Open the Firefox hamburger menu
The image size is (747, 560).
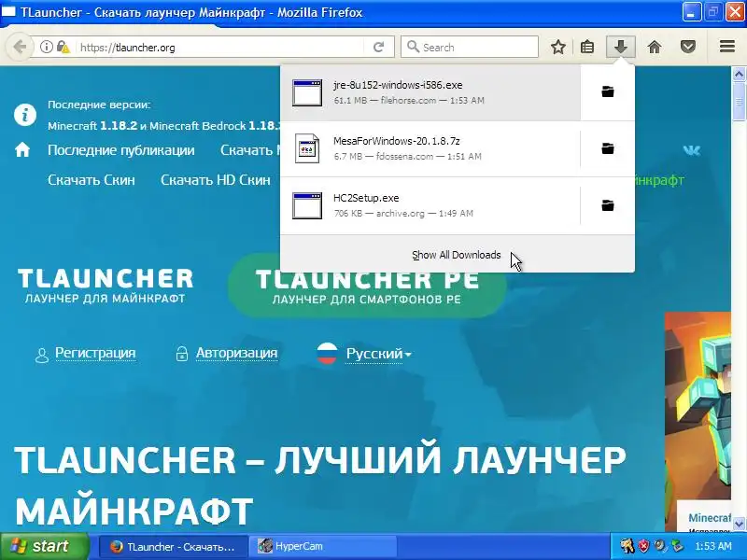727,47
